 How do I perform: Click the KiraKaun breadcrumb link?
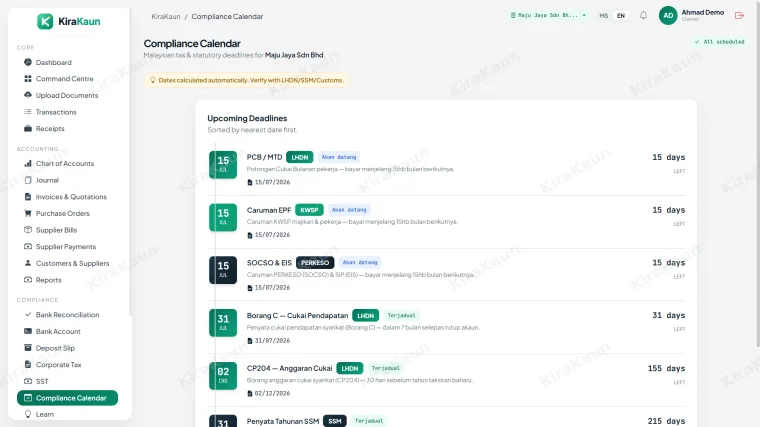(x=166, y=16)
